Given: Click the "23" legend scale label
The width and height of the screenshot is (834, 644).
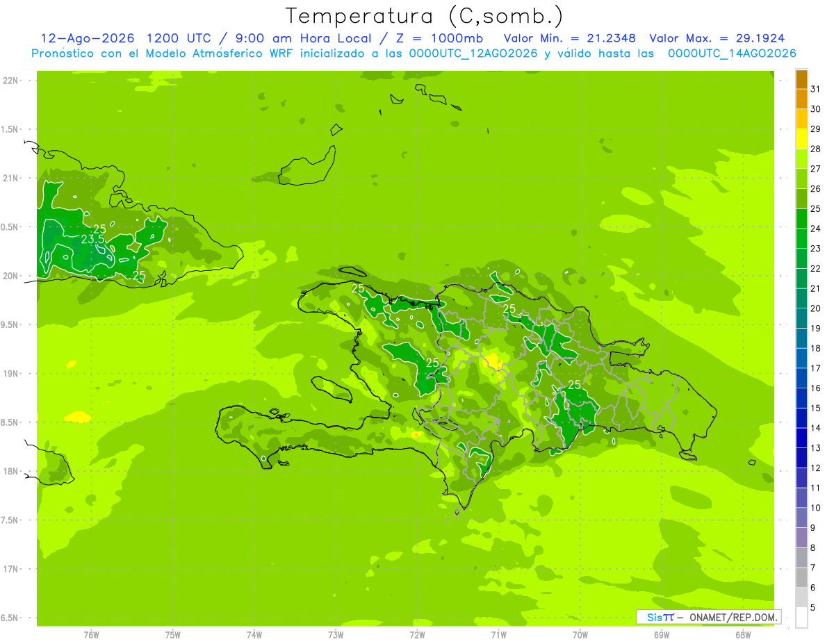Looking at the screenshot, I should click(x=816, y=249).
